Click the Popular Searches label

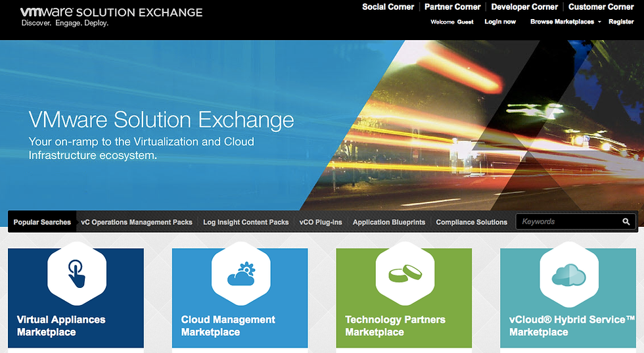pos(42,222)
